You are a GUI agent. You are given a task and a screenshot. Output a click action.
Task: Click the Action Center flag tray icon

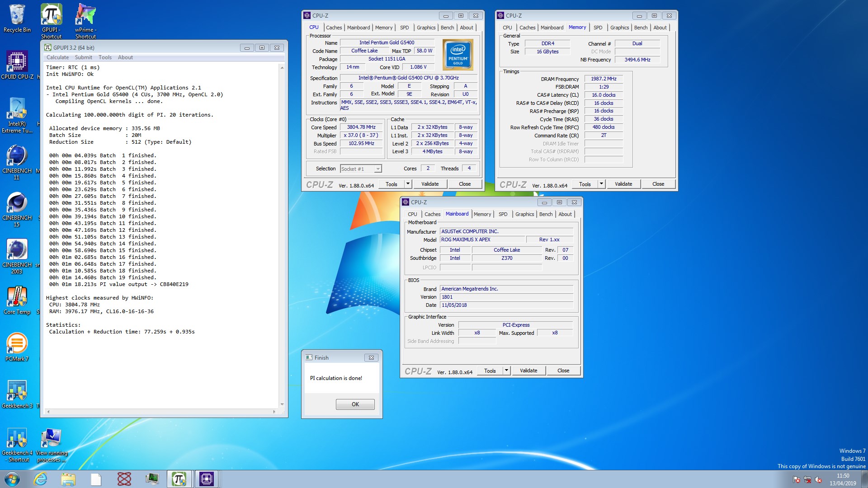pos(797,480)
